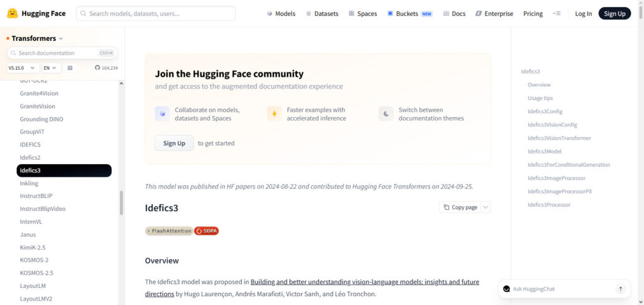This screenshot has width=644, height=305.
Task: Click Sign Up in the community banner
Action: [174, 143]
